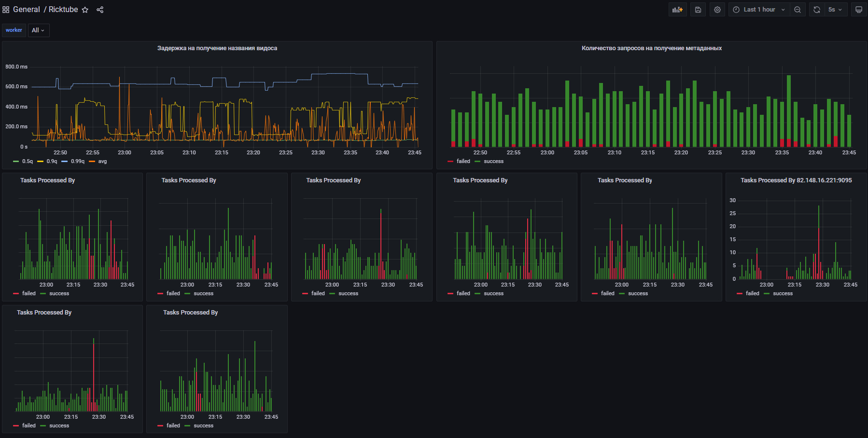Open the General folder breadcrumb
The image size is (868, 438).
point(26,10)
